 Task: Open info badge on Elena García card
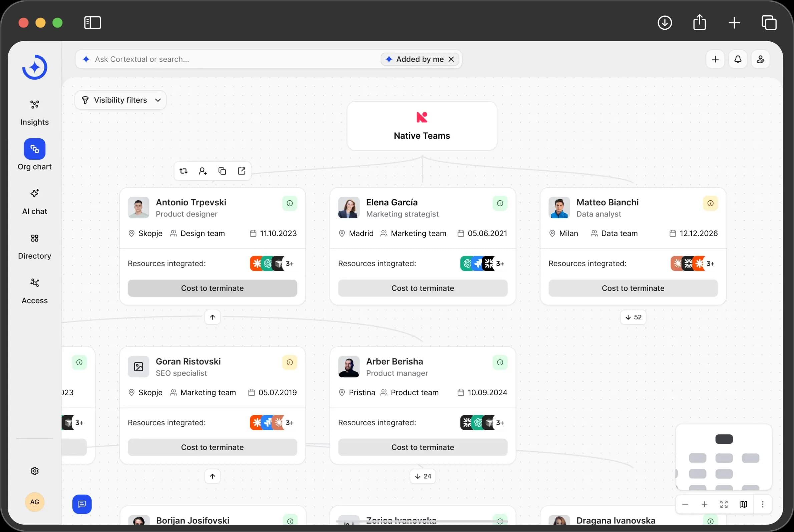coord(500,203)
